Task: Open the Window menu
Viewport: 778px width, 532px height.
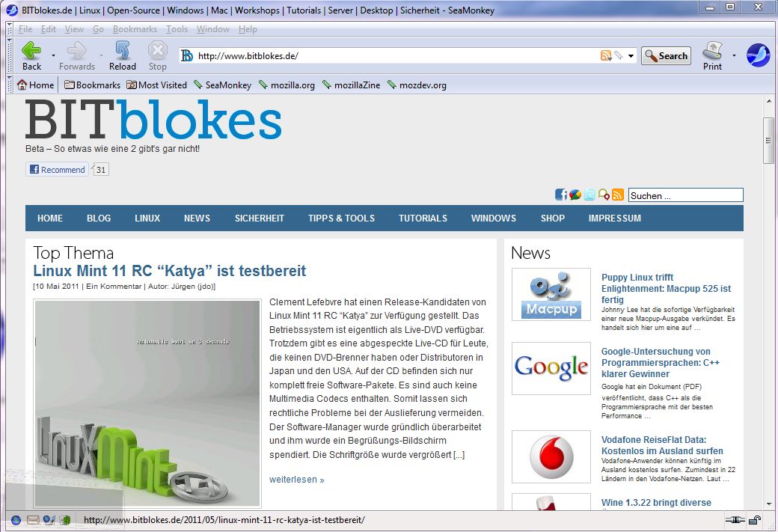Action: coord(213,29)
